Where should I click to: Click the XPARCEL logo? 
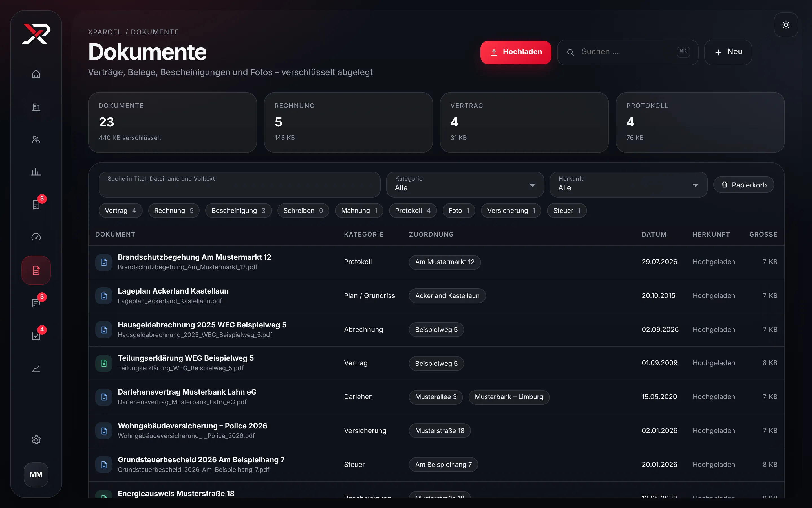(36, 34)
